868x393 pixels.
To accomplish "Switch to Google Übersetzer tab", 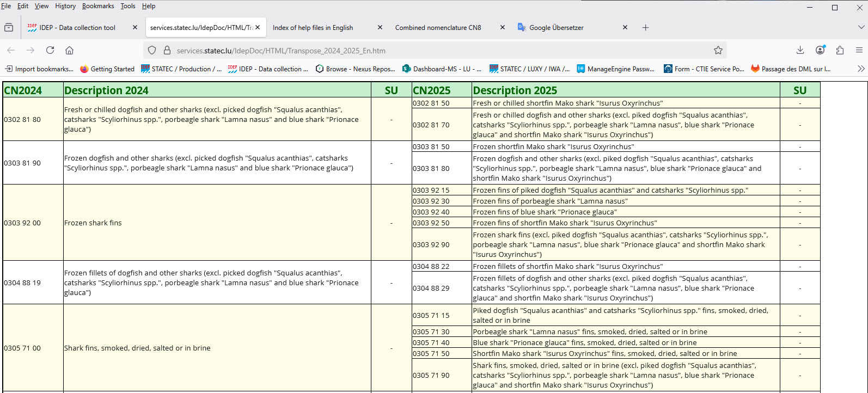I will pyautogui.click(x=556, y=28).
